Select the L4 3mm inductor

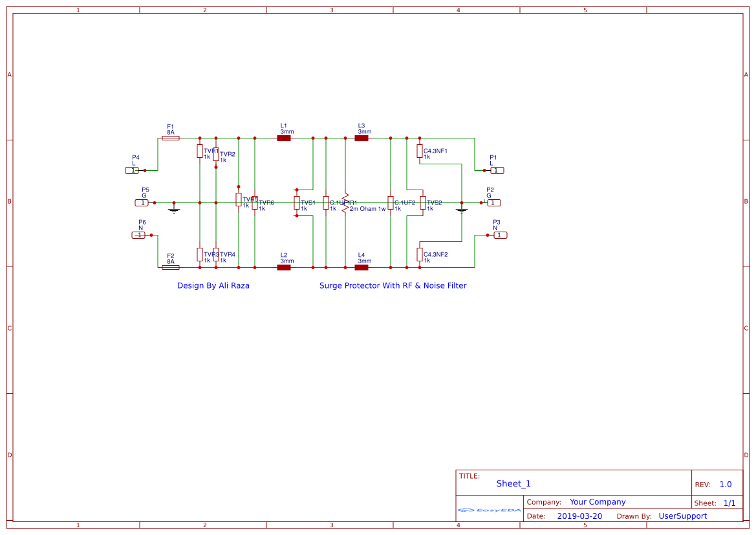coord(362,267)
